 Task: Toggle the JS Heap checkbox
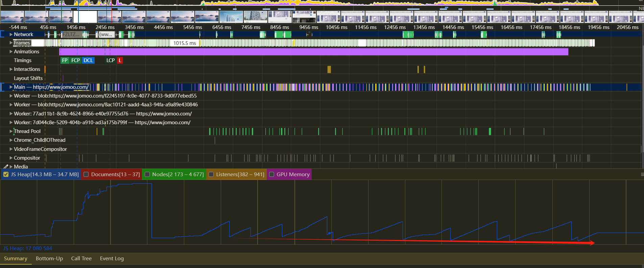coord(6,175)
